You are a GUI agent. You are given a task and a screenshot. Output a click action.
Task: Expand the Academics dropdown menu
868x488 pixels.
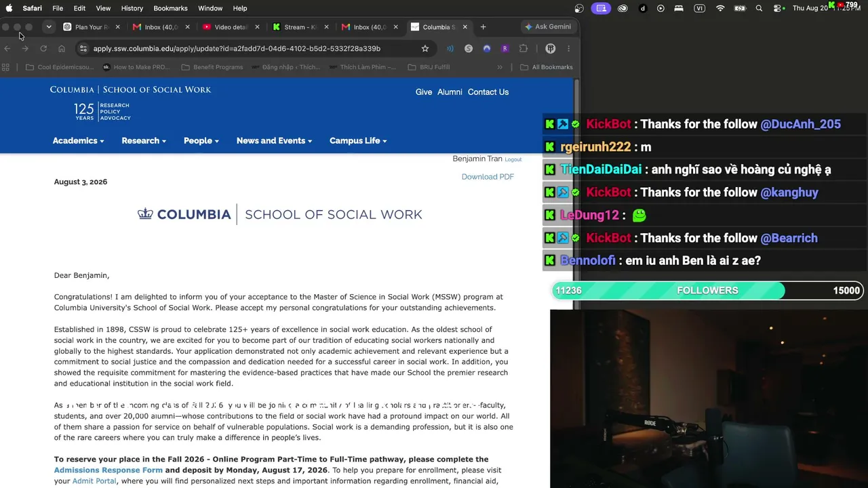click(x=79, y=141)
